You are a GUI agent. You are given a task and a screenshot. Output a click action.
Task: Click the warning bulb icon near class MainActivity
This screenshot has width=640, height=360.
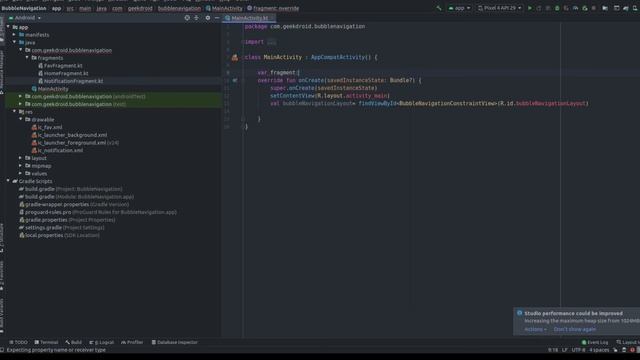tap(235, 58)
